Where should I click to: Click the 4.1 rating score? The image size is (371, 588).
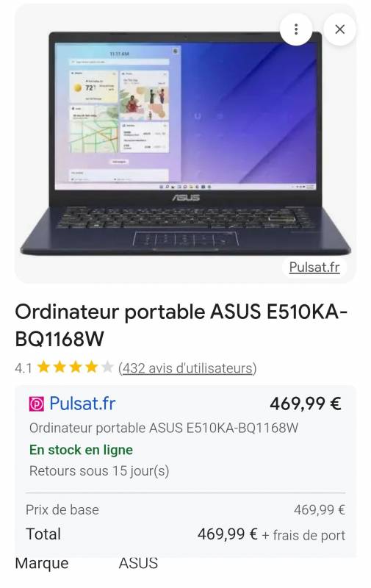click(24, 368)
